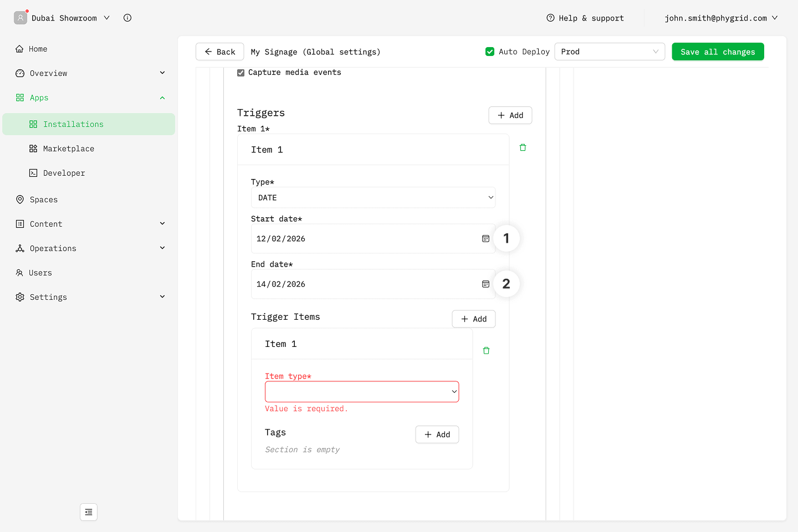Open the Start date calendar picker
The width and height of the screenshot is (798, 532).
click(485, 239)
